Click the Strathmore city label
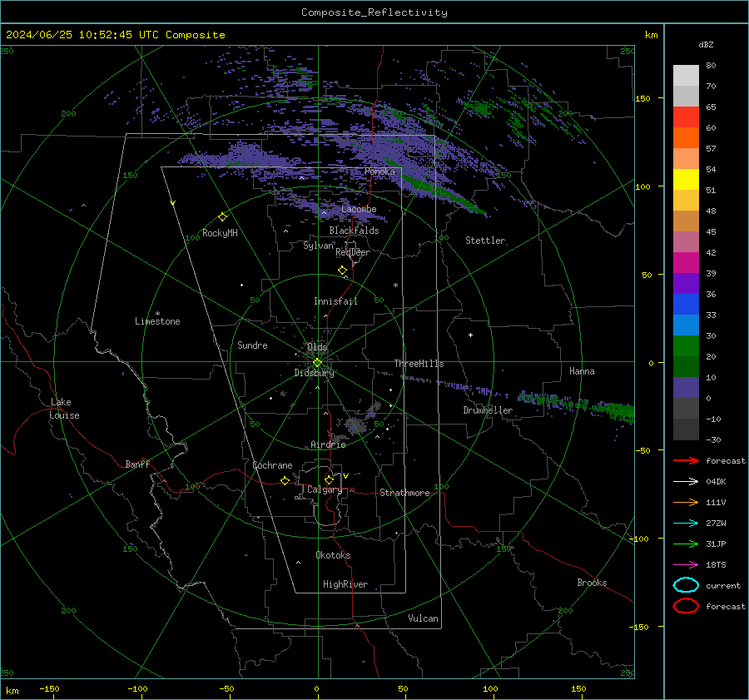Screen dimensions: 749x700 pos(404,493)
